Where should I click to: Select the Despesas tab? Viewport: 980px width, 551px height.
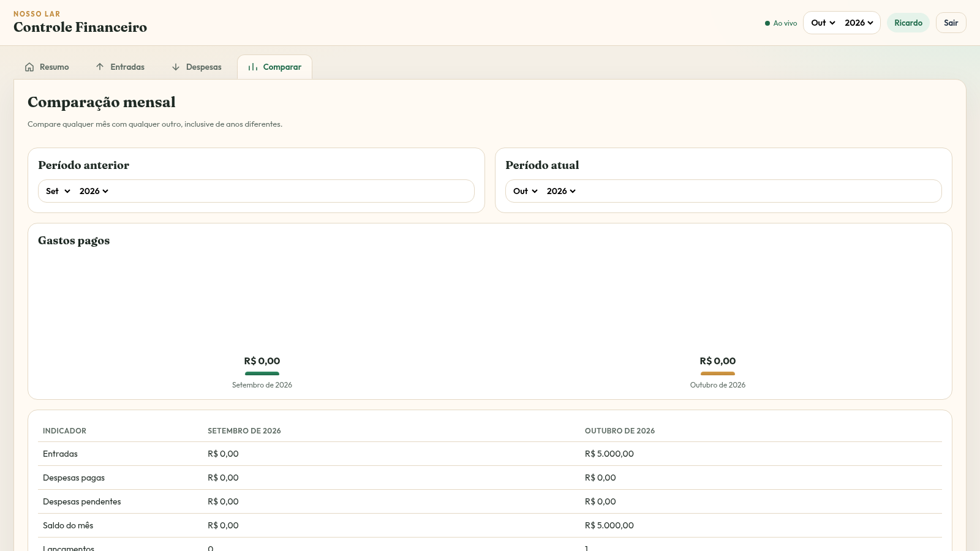coord(197,67)
